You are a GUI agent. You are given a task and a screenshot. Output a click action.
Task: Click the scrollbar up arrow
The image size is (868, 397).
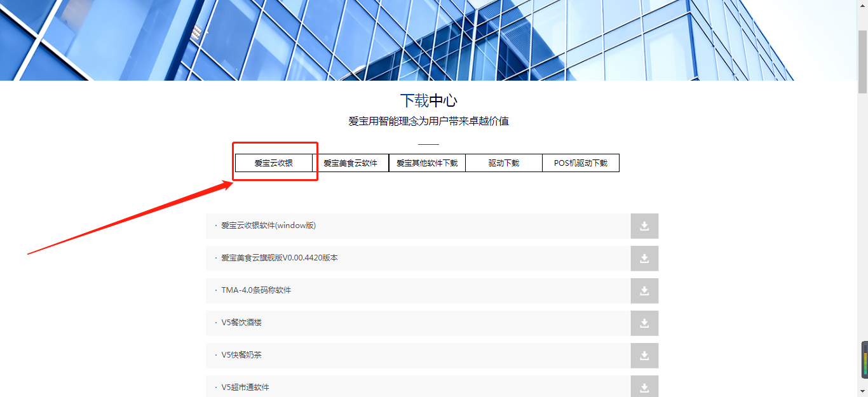pyautogui.click(x=862, y=4)
